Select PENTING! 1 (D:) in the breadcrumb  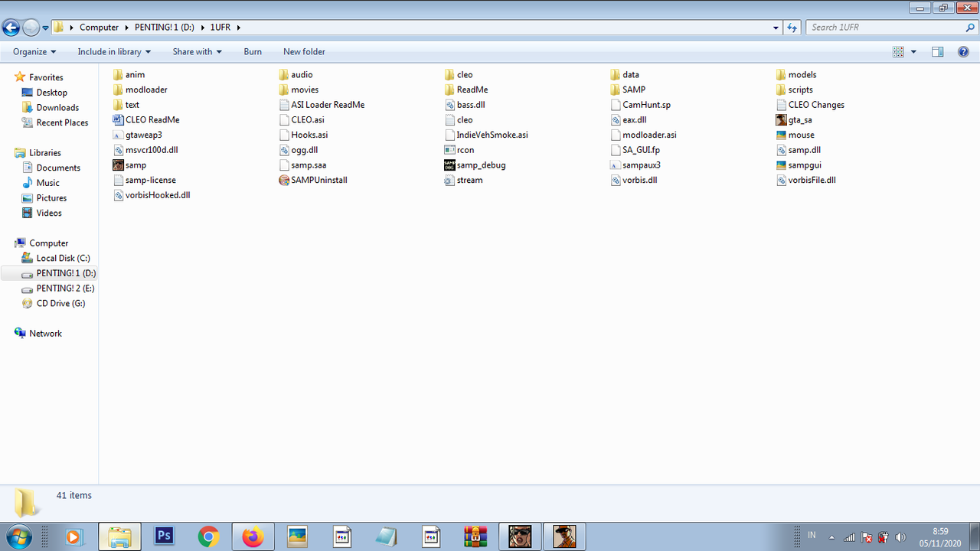165,28
